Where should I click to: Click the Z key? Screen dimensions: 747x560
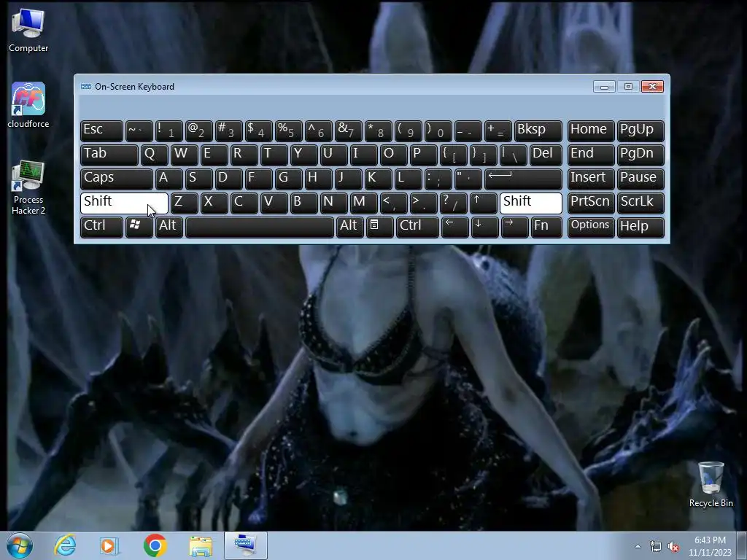pyautogui.click(x=184, y=203)
